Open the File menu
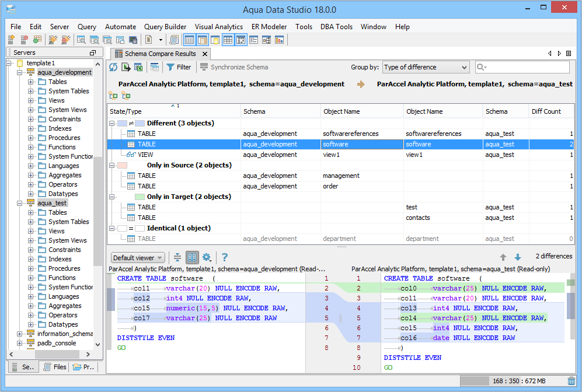Viewport: 582px width, 392px height. click(x=16, y=27)
